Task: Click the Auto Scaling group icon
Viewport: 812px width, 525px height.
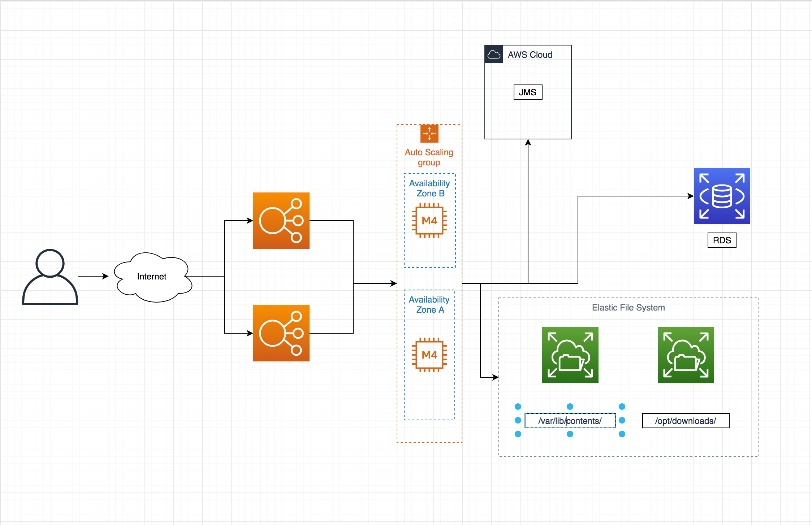Action: (x=429, y=134)
